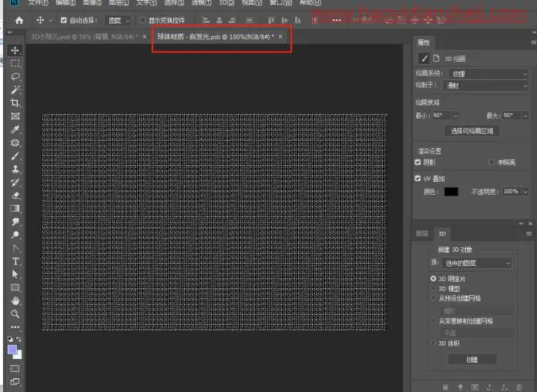Click the UV overlay 颜色 black swatch
Image resolution: width=537 pixels, height=392 pixels.
click(x=451, y=191)
